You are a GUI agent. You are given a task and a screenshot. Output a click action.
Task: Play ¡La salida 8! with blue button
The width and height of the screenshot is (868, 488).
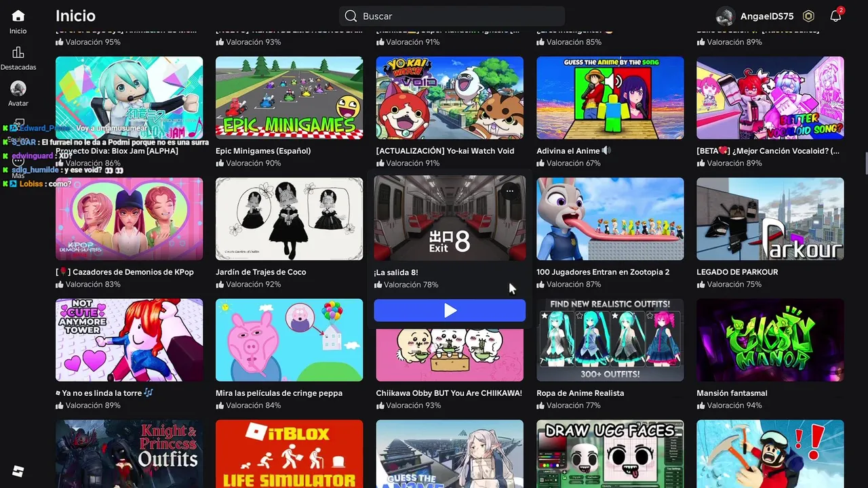(x=450, y=310)
